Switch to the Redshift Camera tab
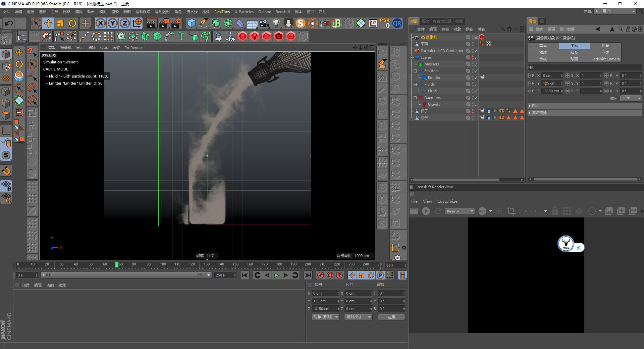The height and width of the screenshot is (349, 644). click(605, 59)
